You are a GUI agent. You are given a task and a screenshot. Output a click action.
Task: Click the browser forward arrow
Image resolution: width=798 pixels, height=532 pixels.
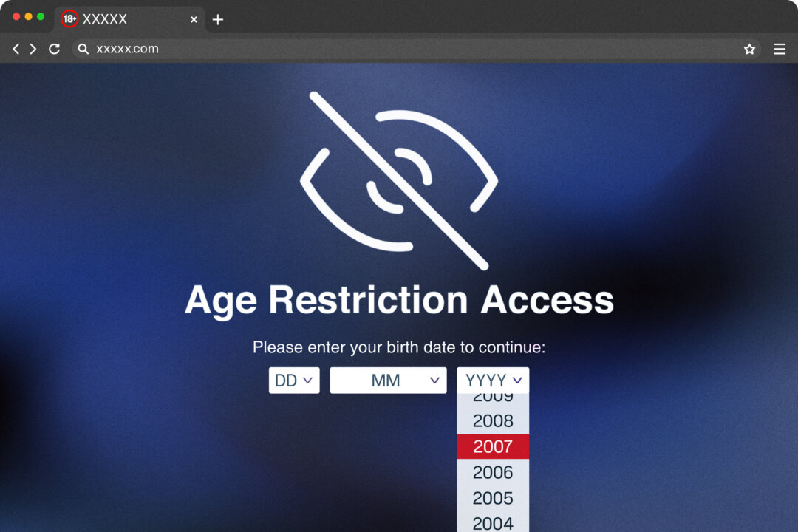point(33,49)
